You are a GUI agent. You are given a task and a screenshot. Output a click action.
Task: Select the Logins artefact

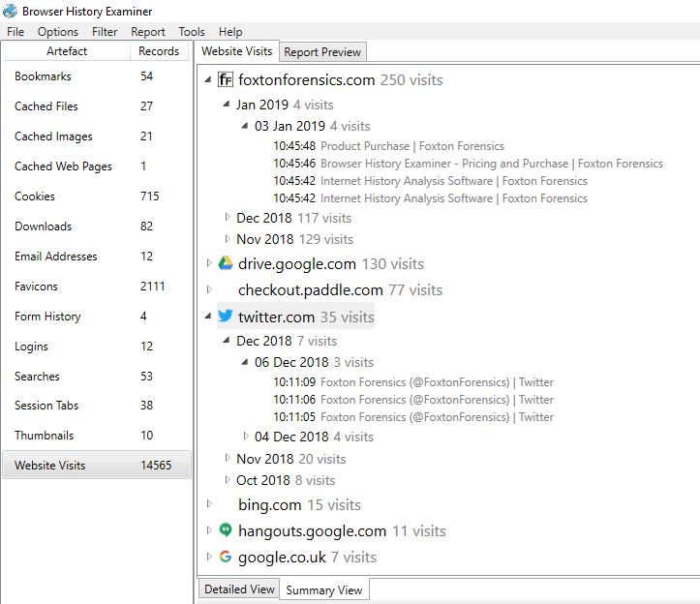click(97, 346)
